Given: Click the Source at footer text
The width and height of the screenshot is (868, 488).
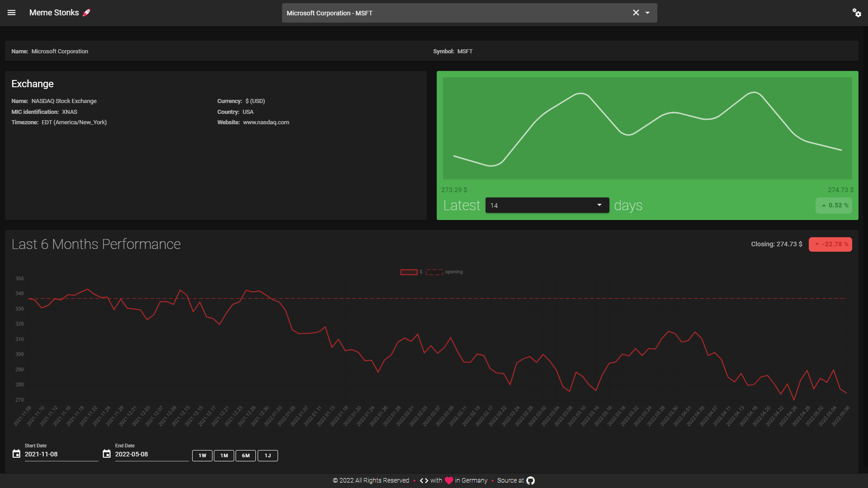Looking at the screenshot, I should 510,481.
